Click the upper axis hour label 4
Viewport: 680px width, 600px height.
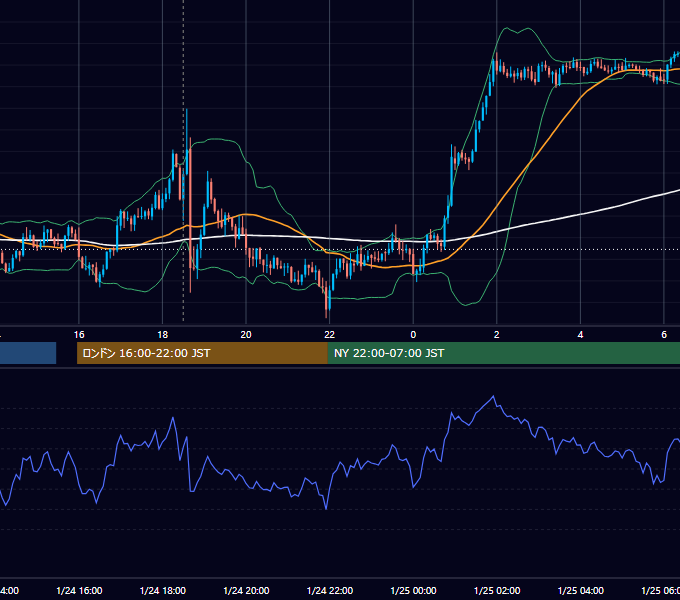tap(580, 335)
